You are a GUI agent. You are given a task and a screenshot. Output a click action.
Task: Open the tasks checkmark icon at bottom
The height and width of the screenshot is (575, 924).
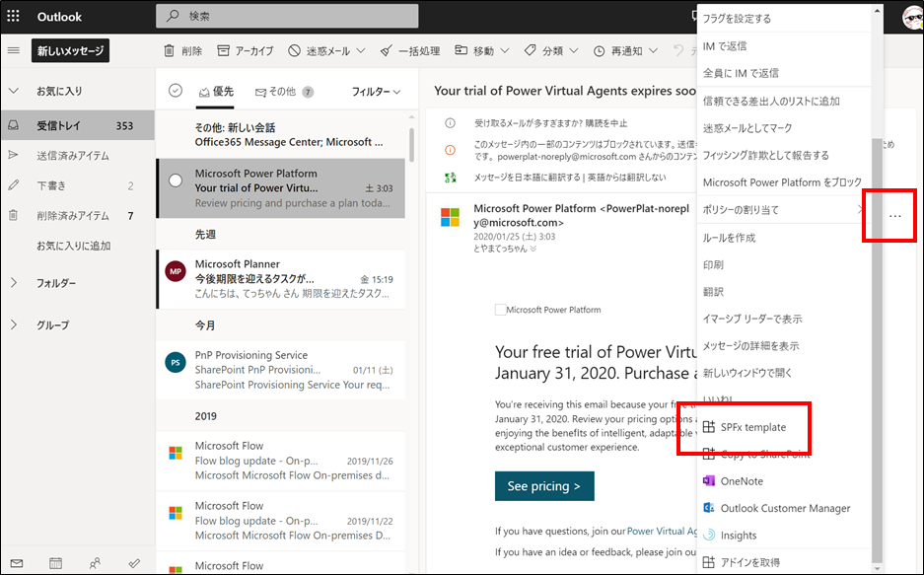click(x=134, y=564)
